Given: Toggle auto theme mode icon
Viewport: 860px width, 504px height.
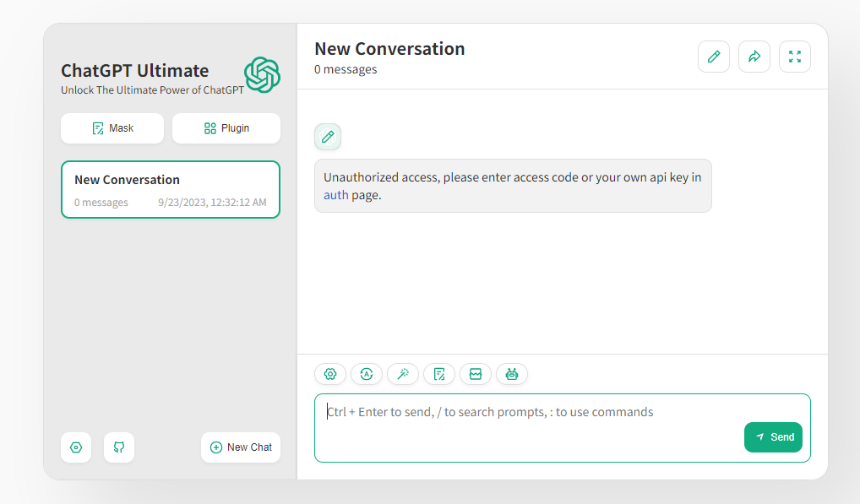Looking at the screenshot, I should (x=367, y=374).
